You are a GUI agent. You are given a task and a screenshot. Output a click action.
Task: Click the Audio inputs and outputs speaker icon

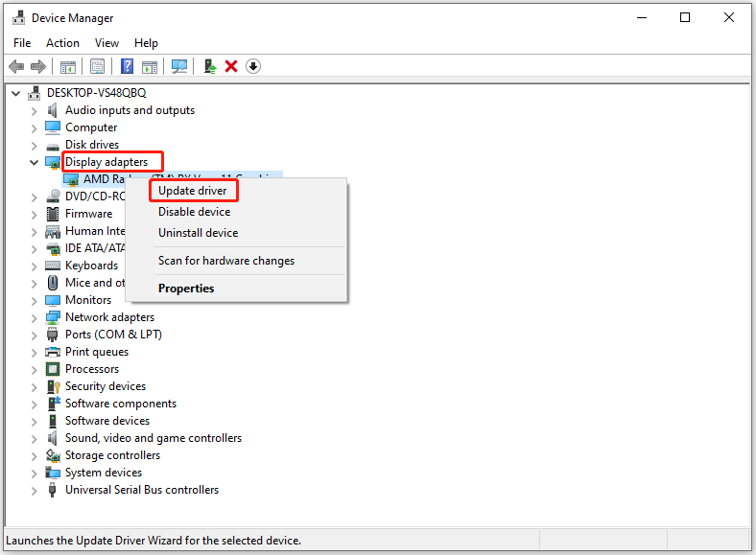tap(52, 110)
